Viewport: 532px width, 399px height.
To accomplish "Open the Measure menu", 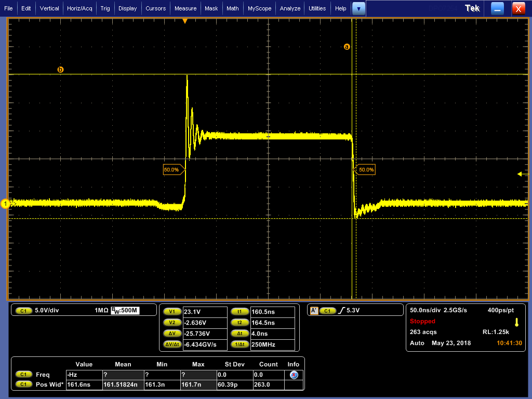I will 185,8.
